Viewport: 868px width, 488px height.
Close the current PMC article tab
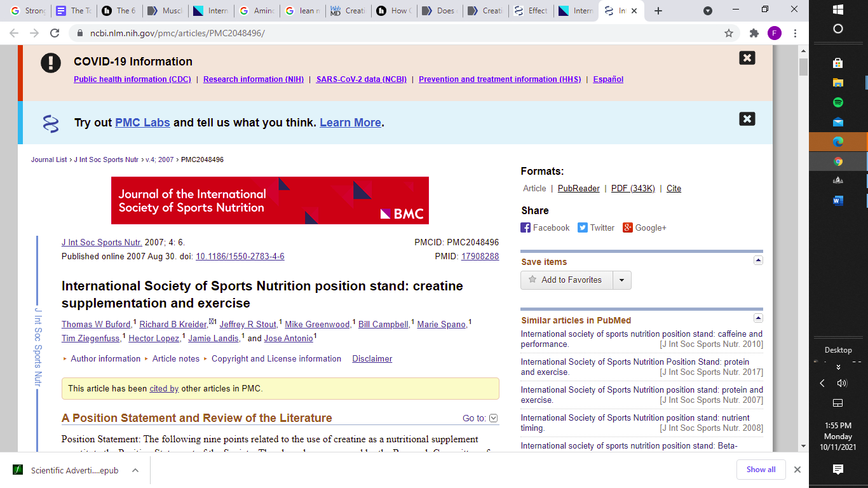(x=634, y=11)
